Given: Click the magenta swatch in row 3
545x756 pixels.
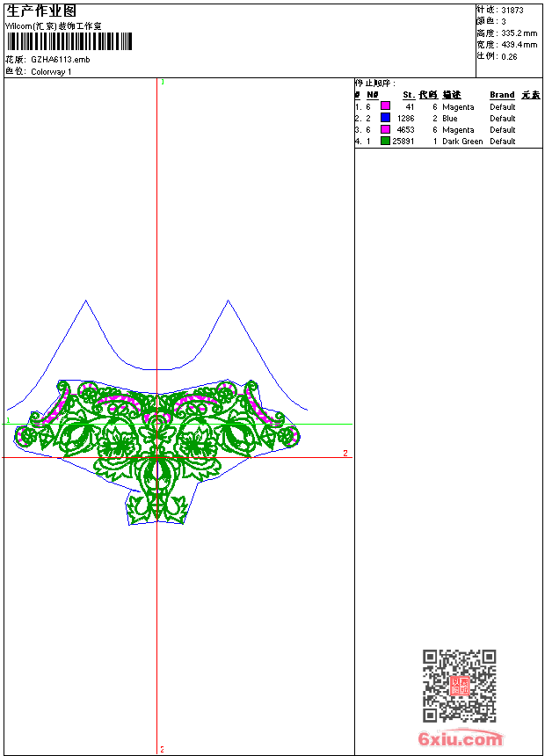Looking at the screenshot, I should (x=385, y=129).
